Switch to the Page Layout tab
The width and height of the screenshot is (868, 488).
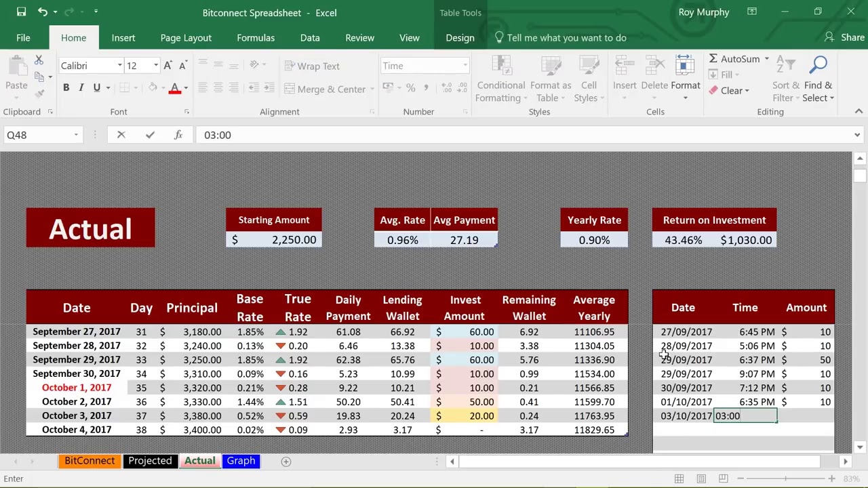coord(186,38)
